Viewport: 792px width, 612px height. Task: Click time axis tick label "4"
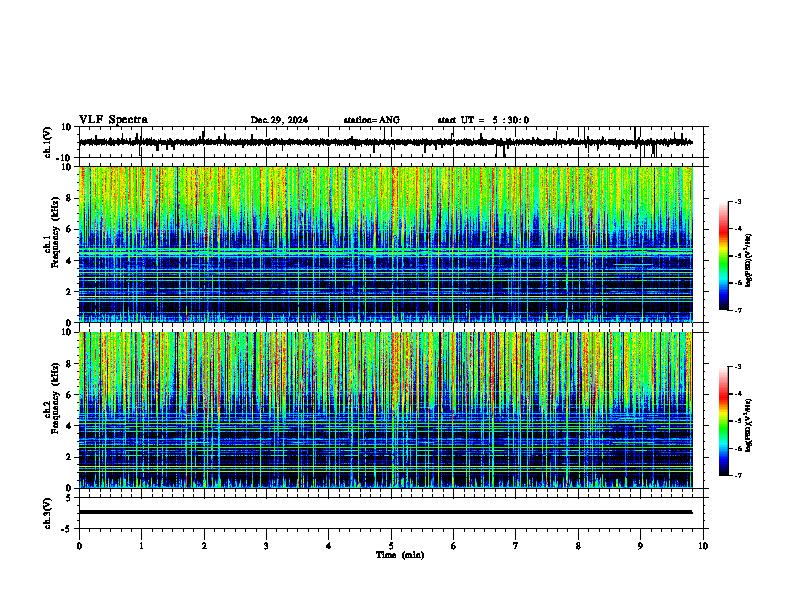329,546
